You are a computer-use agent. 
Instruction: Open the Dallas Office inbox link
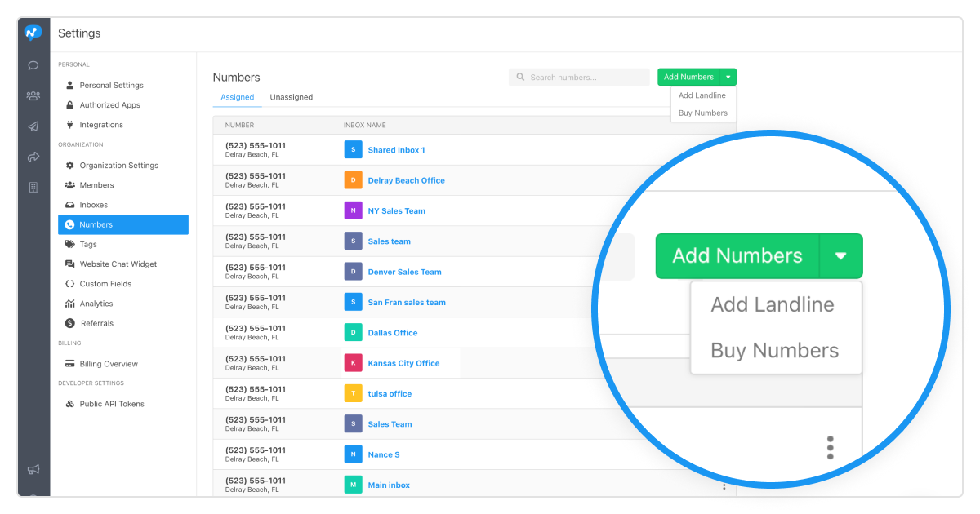click(393, 333)
